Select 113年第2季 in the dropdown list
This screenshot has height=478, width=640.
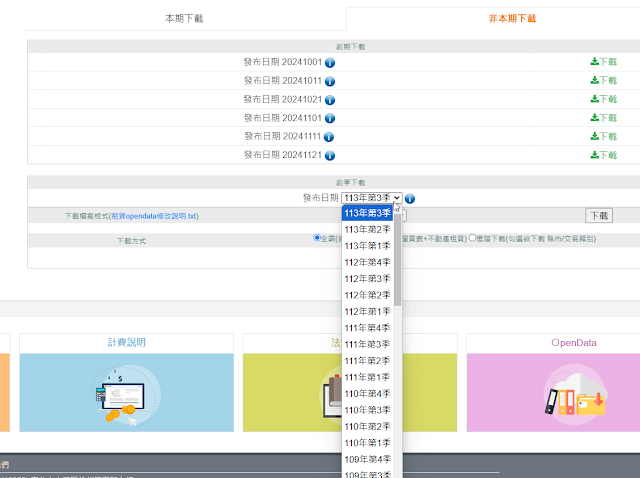point(367,229)
